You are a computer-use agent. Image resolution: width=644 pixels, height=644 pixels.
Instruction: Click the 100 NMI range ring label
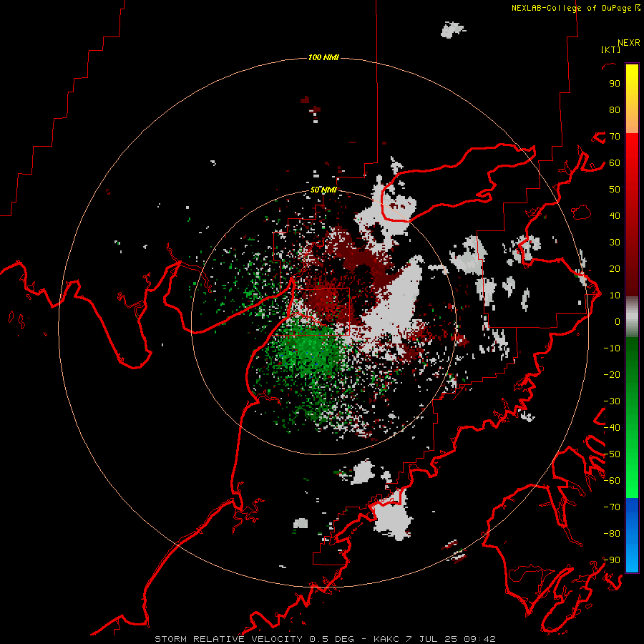click(323, 57)
